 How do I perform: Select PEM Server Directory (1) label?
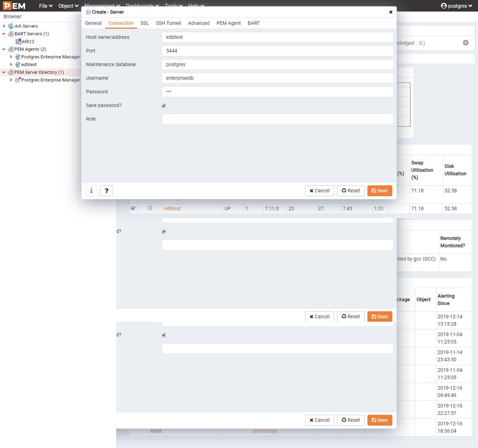[x=39, y=72]
